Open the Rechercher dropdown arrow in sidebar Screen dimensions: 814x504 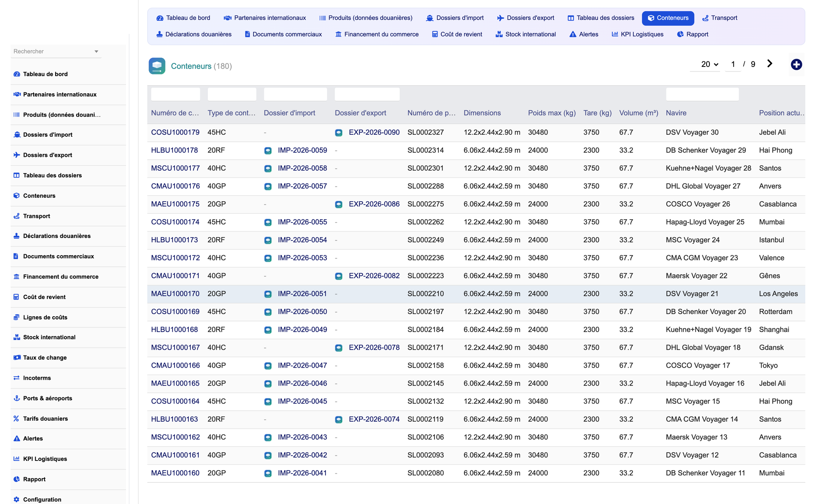[x=96, y=51]
